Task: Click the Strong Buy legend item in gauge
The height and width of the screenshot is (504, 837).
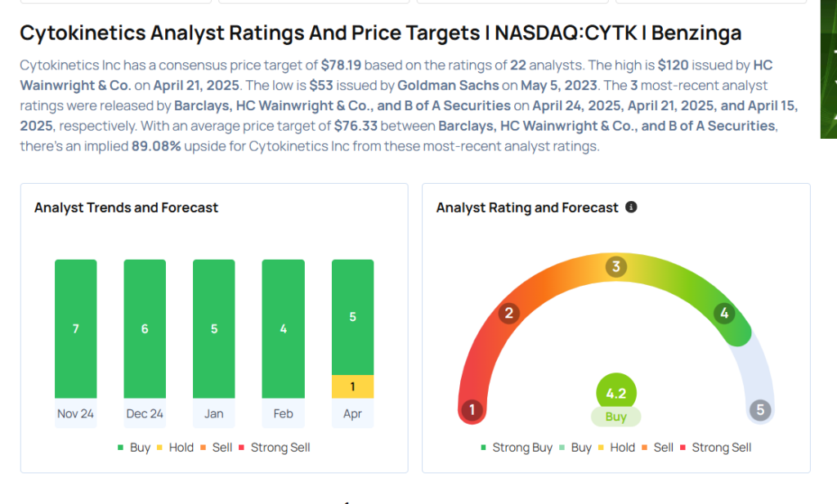Action: tap(517, 448)
